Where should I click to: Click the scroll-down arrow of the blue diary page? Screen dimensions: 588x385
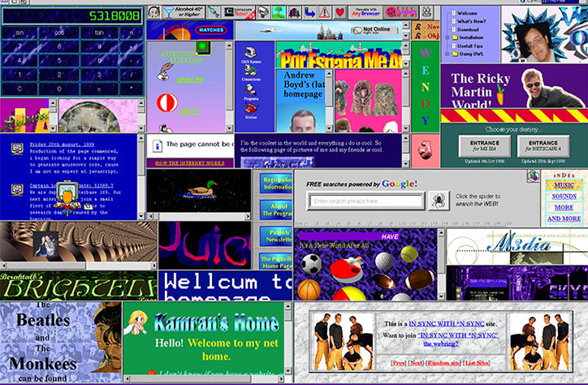[141, 216]
